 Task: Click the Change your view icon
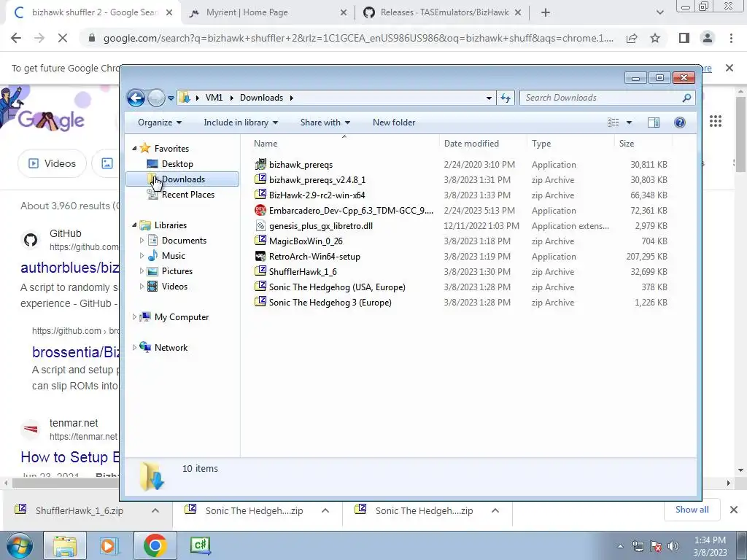(x=613, y=122)
